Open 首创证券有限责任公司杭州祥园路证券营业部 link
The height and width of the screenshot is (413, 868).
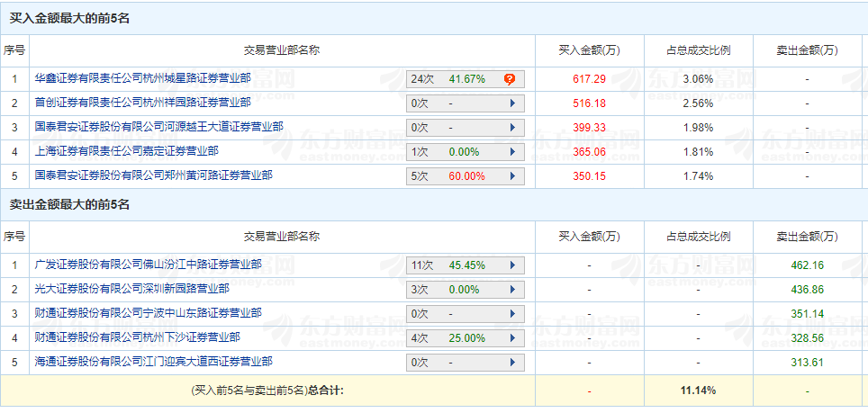pyautogui.click(x=142, y=103)
